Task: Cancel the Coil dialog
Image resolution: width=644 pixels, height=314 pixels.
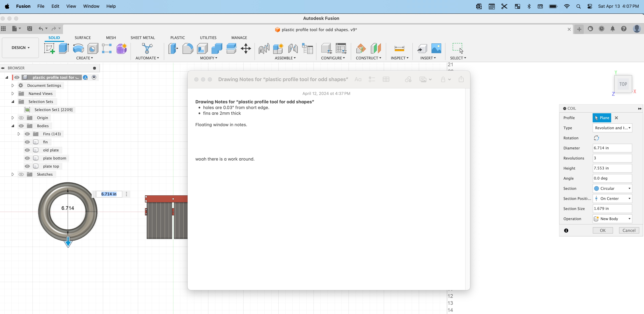Action: point(629,230)
